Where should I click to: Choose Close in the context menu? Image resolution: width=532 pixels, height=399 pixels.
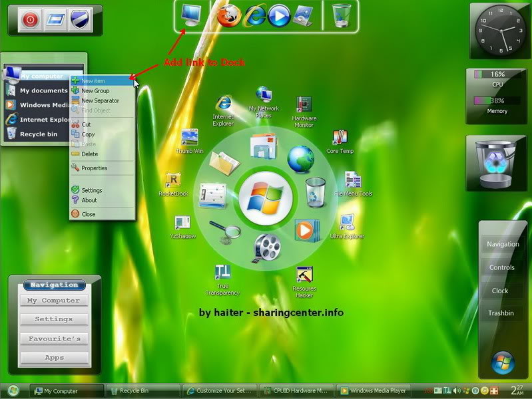click(102, 214)
